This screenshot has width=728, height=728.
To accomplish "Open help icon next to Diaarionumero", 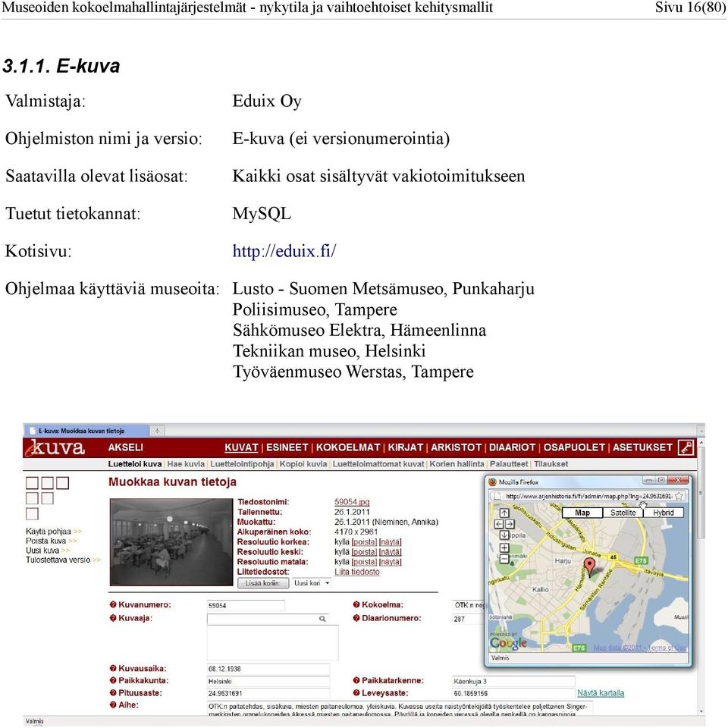I will 356,618.
